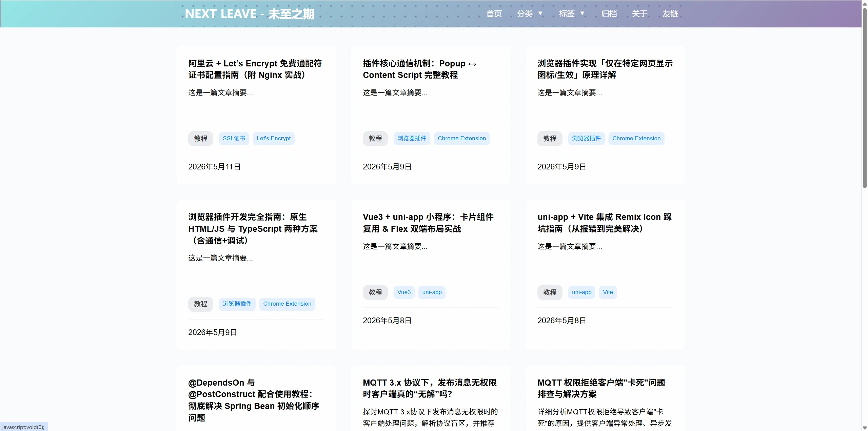Click 教程 category on the Vue3 uni-app card

(x=375, y=292)
